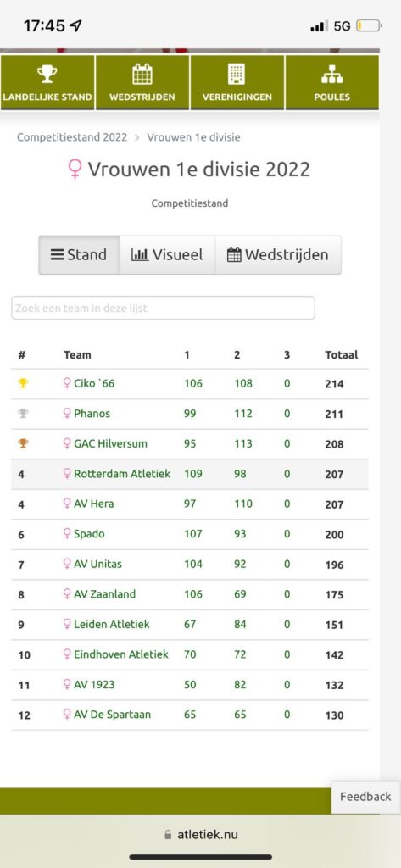The image size is (401, 868).
Task: Click the silver trophy icon next to Phanos
Action: point(23,413)
